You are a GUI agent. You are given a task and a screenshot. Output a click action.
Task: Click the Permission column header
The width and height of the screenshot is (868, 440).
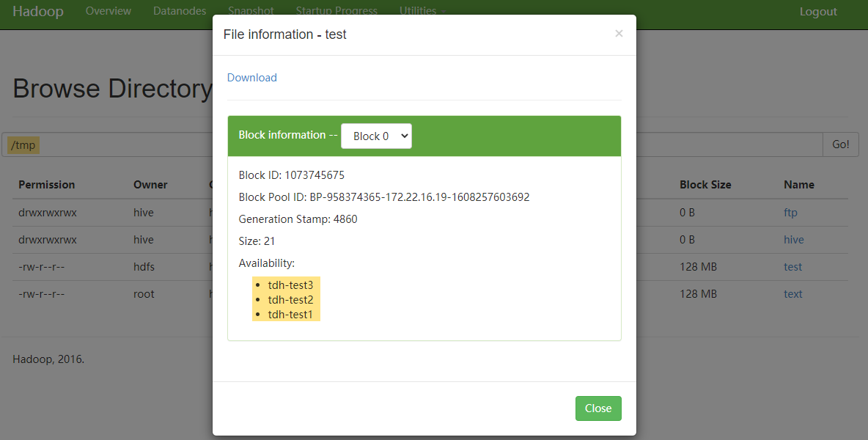47,185
